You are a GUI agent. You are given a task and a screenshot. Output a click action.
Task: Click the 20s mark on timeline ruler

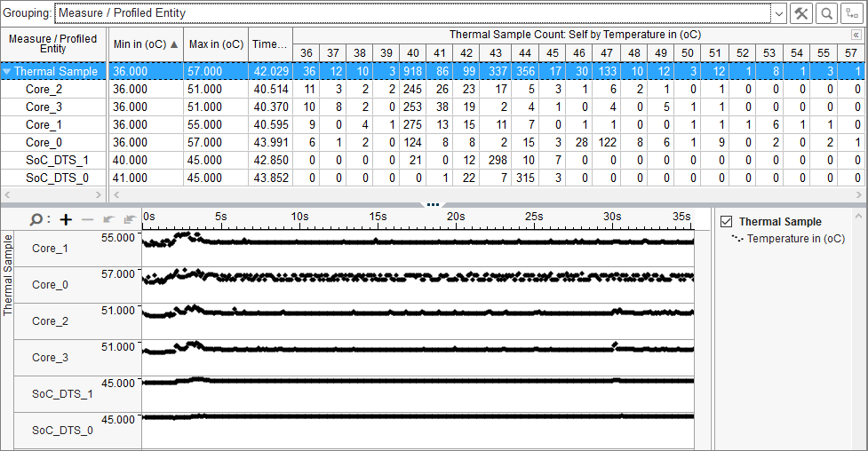click(x=457, y=217)
